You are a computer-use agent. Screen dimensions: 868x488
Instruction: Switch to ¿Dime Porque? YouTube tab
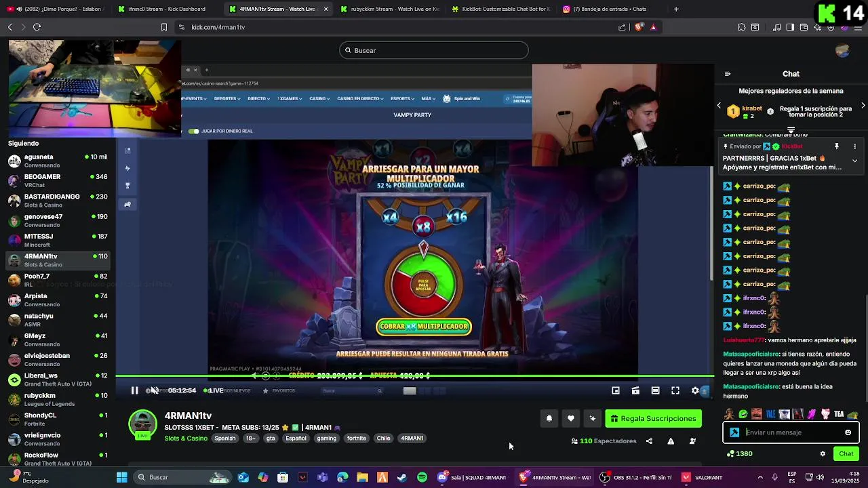pyautogui.click(x=54, y=9)
